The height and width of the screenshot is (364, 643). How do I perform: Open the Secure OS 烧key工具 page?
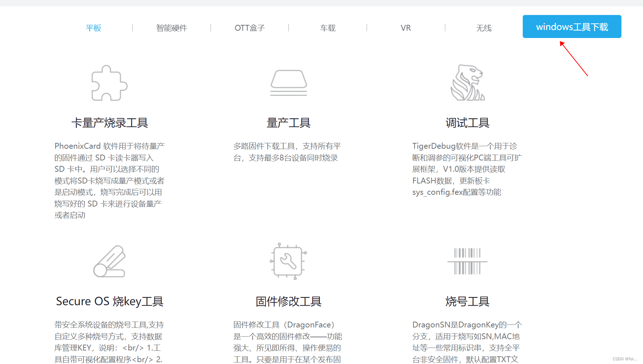click(x=109, y=301)
